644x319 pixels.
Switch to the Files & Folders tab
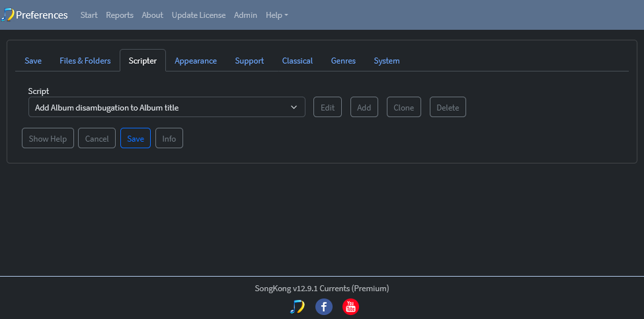pos(85,61)
